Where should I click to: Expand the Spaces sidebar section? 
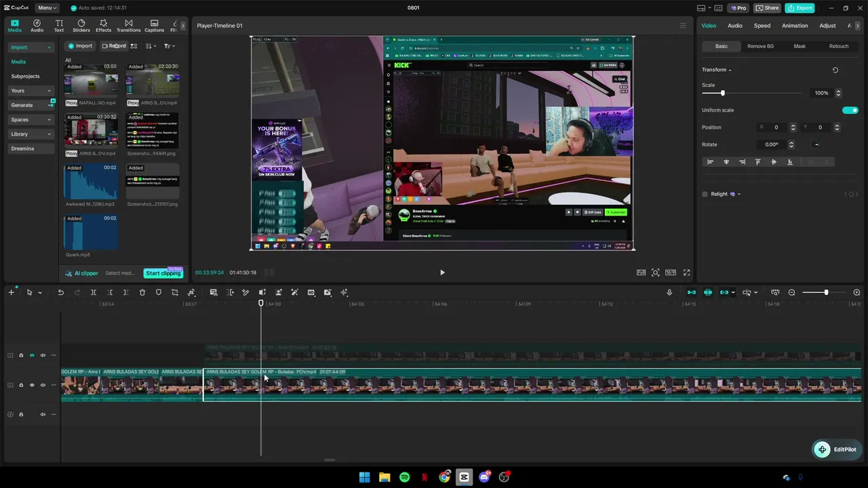(49, 120)
